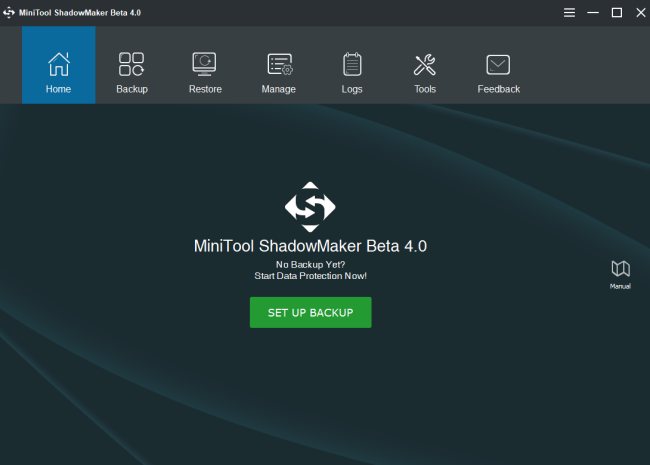Click the SET UP BACKUP button

tap(310, 312)
